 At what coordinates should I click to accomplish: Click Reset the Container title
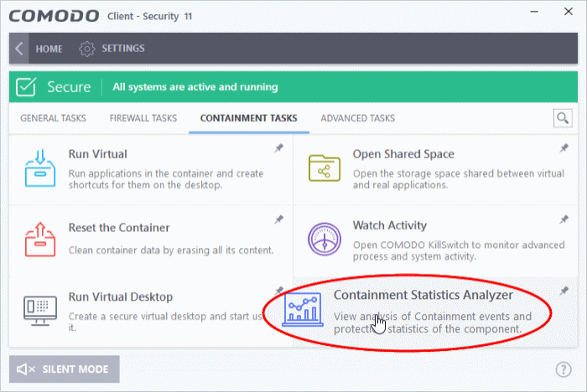119,228
